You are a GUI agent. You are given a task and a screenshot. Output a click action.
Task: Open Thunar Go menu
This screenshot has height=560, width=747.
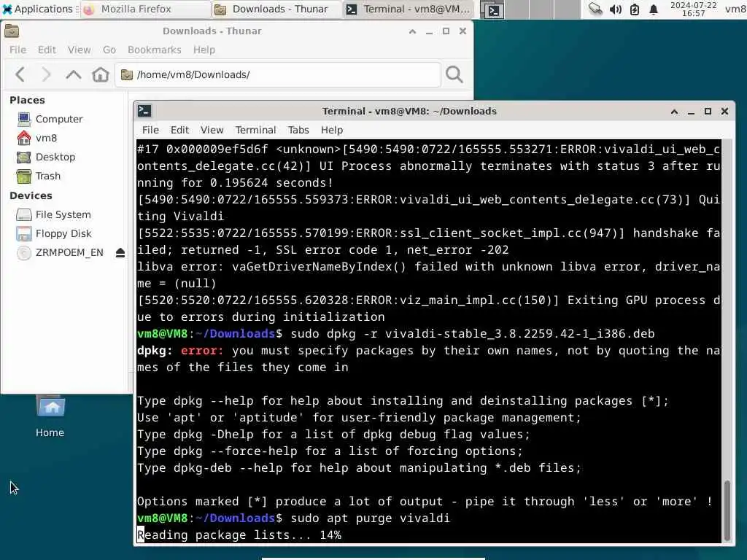(x=109, y=50)
